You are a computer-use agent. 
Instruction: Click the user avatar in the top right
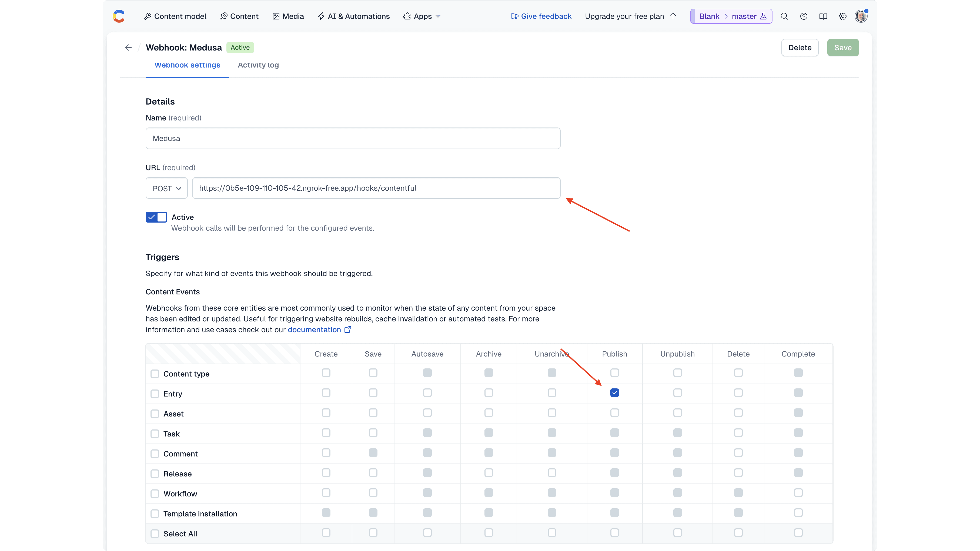tap(861, 16)
